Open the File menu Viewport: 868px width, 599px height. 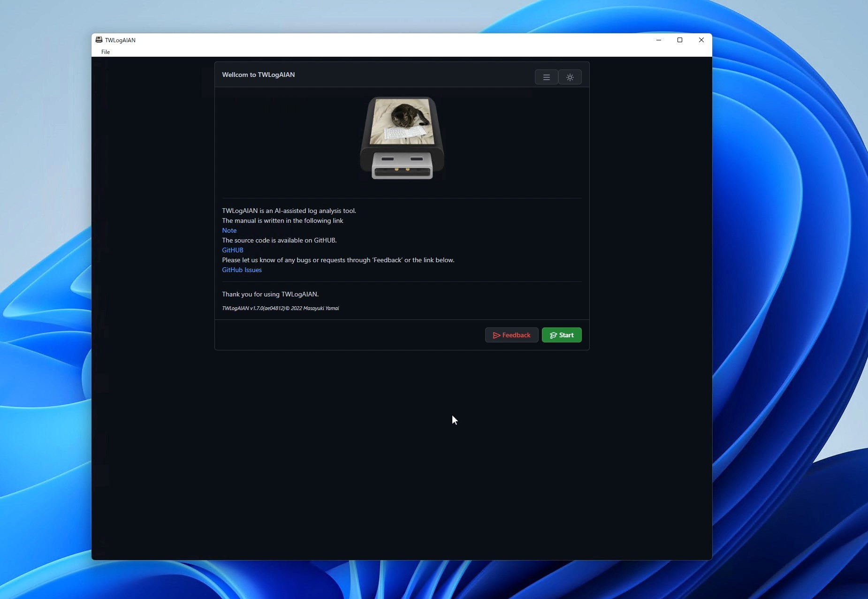pos(106,52)
